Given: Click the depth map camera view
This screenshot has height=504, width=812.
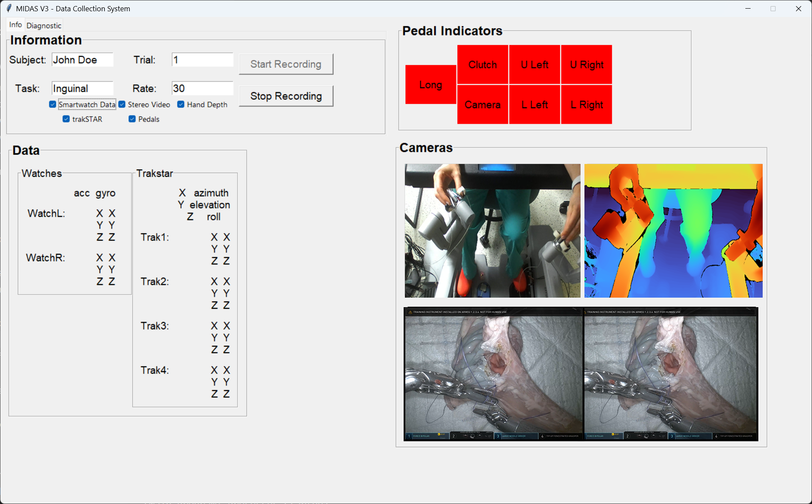Looking at the screenshot, I should point(673,231).
